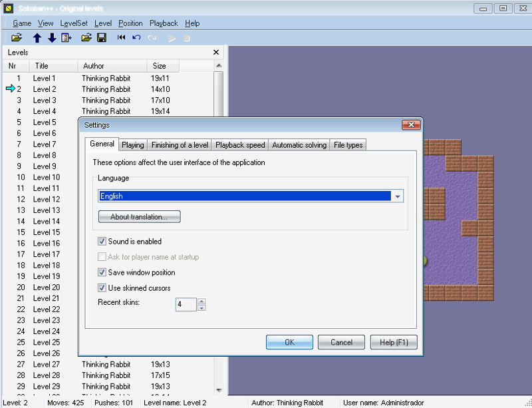
Task: Toggle Use skinned cursors checkbox
Action: click(x=102, y=288)
